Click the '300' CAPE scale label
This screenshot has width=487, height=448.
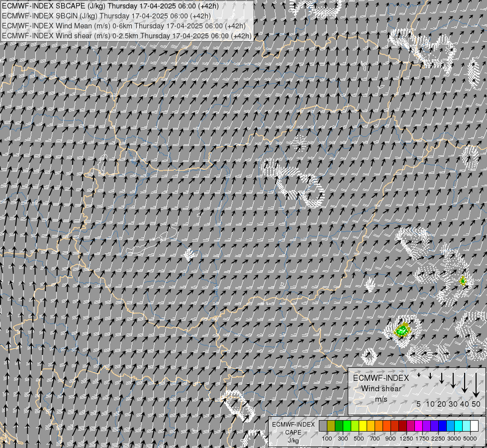pyautogui.click(x=343, y=439)
